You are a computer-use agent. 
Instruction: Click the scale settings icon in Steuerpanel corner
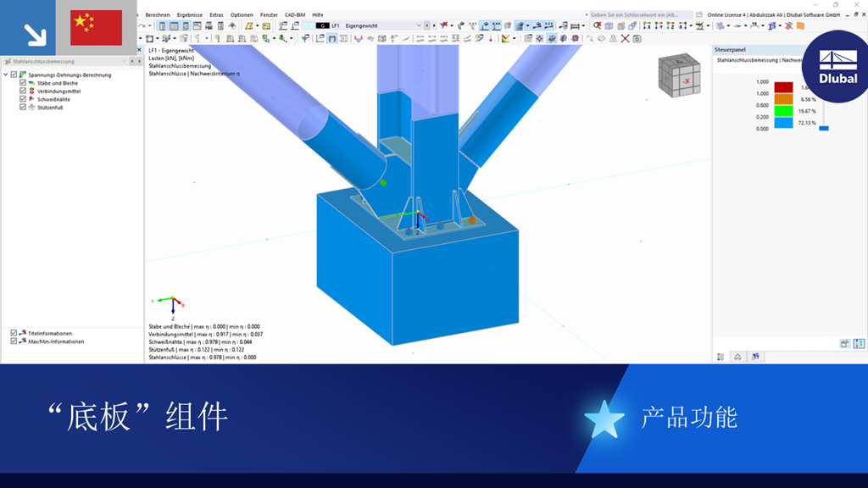859,344
